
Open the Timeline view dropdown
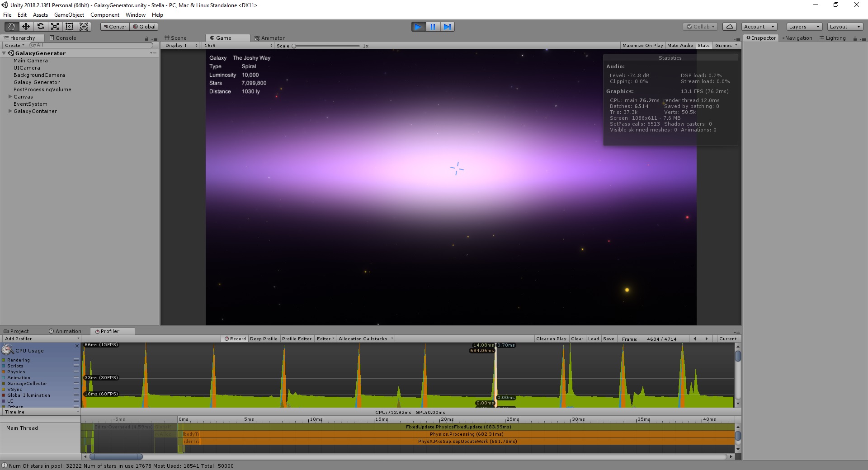click(41, 412)
